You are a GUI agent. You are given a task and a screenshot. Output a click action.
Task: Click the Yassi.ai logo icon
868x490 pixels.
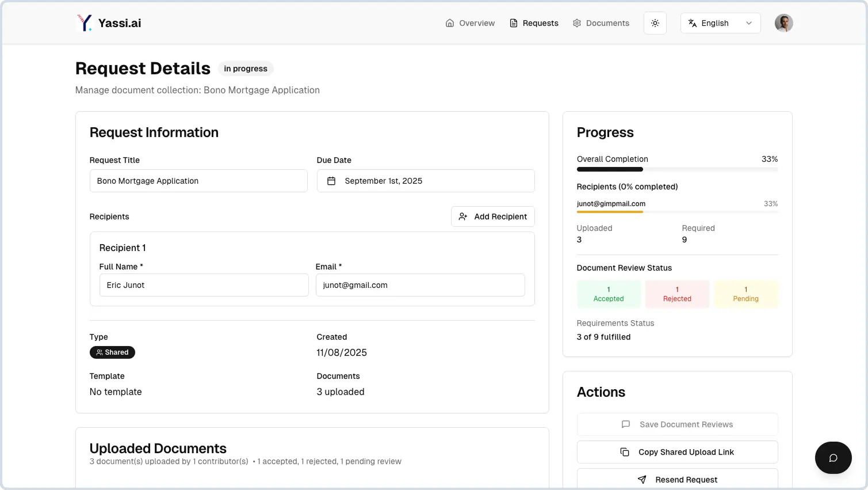pos(85,22)
